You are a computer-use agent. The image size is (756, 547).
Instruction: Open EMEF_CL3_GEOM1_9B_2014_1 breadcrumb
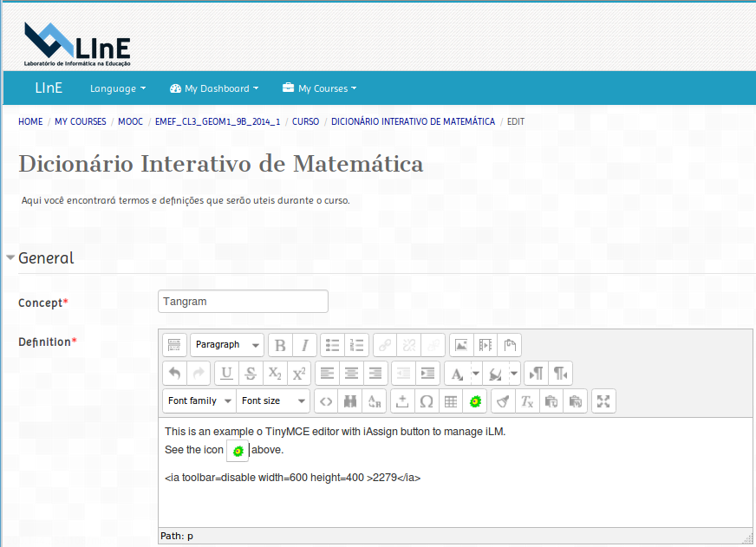tap(218, 121)
